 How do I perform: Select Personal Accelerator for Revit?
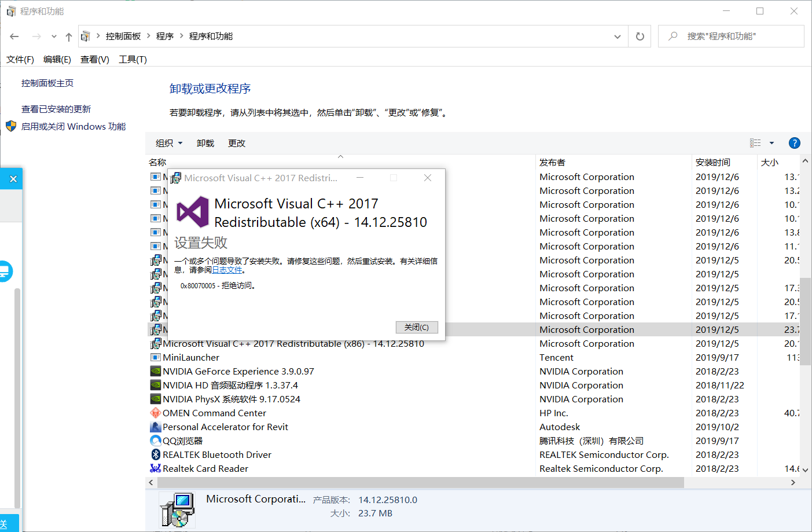tap(225, 427)
